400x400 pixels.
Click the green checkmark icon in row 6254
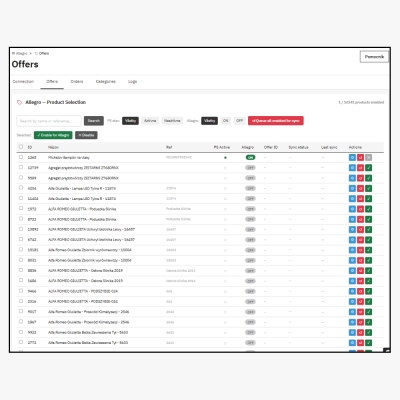pyautogui.click(x=368, y=188)
